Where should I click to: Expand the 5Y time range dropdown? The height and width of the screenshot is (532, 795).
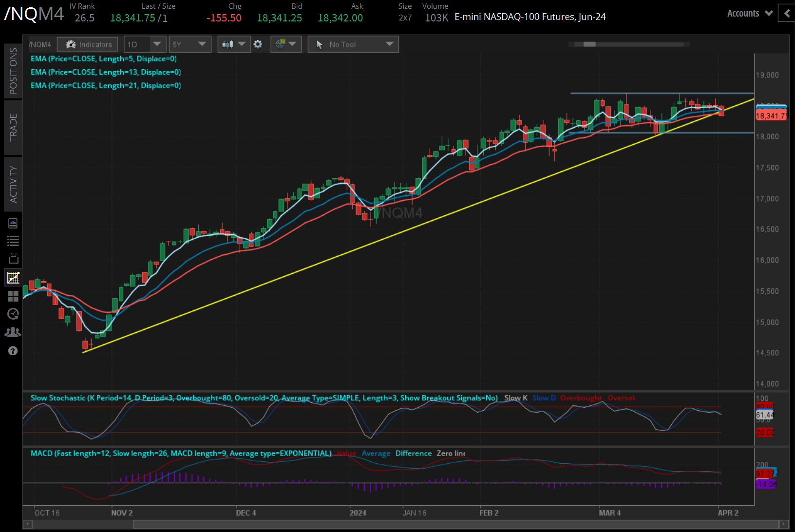coord(189,44)
